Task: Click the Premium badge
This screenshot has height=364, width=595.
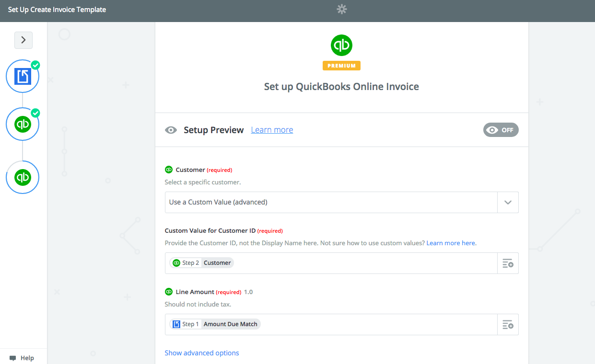Action: (341, 66)
